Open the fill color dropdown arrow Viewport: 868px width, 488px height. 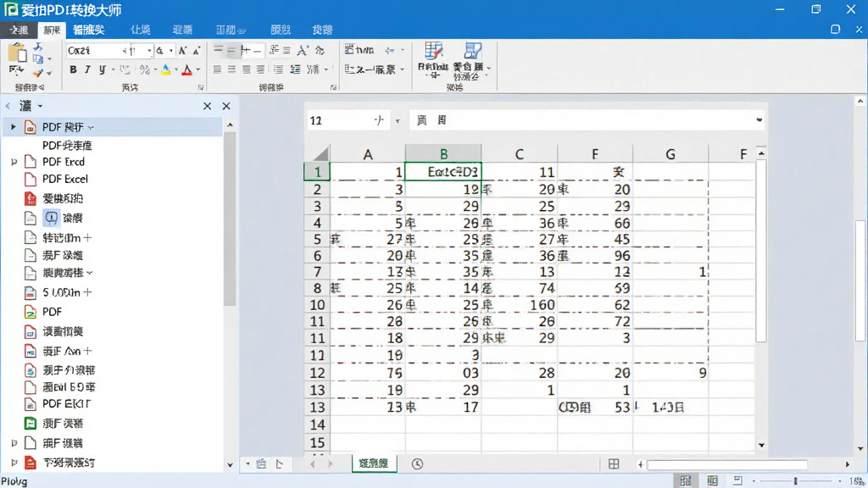pos(176,69)
